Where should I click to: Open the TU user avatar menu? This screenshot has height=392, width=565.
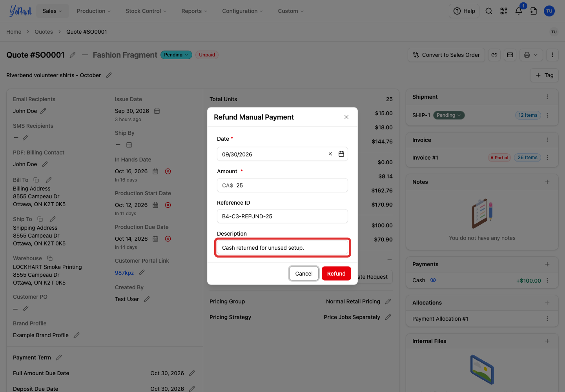click(x=549, y=11)
